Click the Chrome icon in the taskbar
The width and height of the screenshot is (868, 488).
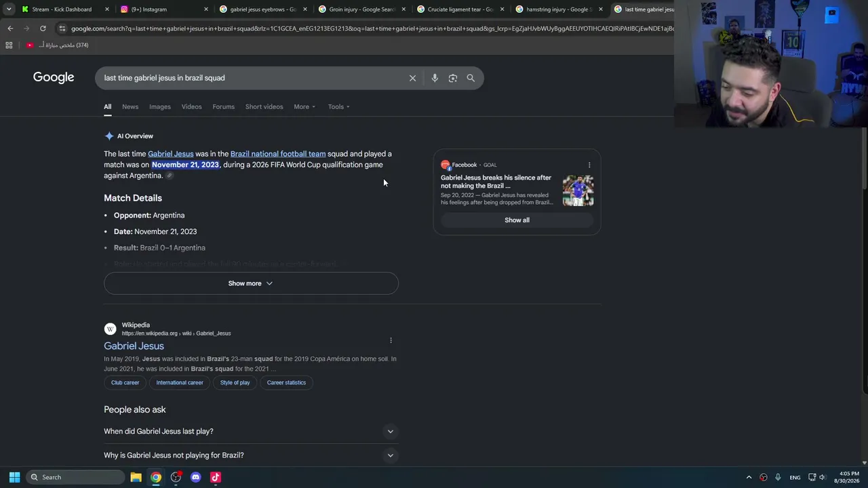pyautogui.click(x=156, y=477)
